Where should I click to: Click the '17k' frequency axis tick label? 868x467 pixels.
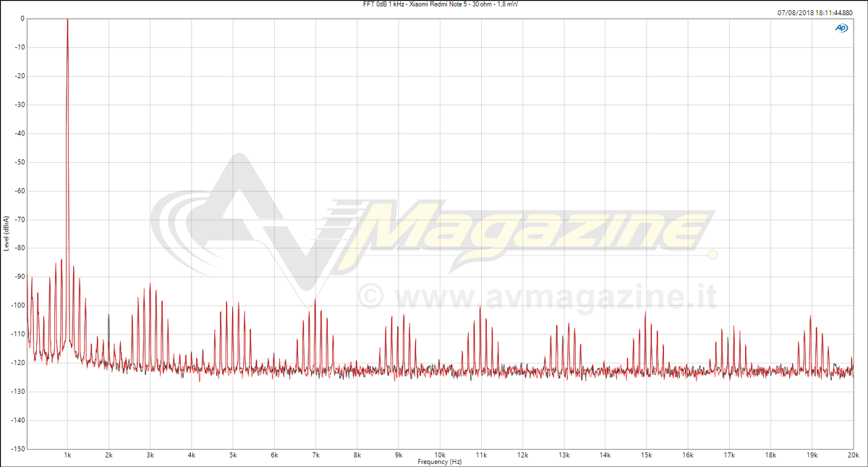pyautogui.click(x=729, y=455)
